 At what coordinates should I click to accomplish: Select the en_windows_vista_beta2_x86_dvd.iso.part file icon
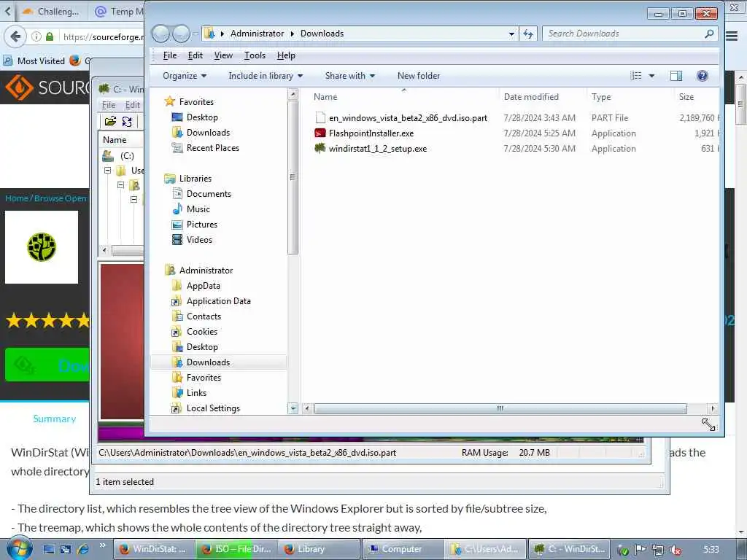pos(320,117)
